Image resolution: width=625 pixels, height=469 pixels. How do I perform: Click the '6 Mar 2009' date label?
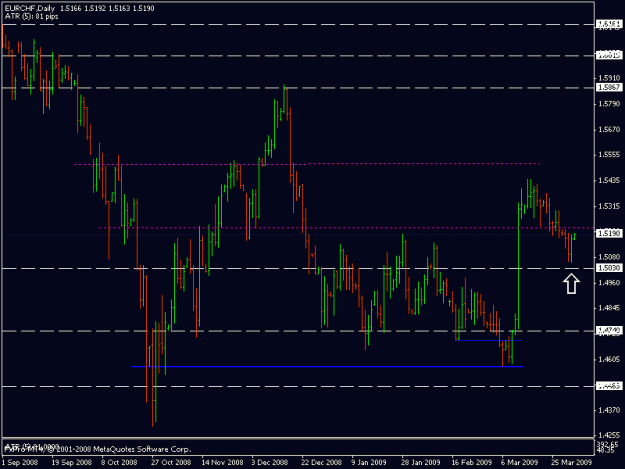point(519,462)
